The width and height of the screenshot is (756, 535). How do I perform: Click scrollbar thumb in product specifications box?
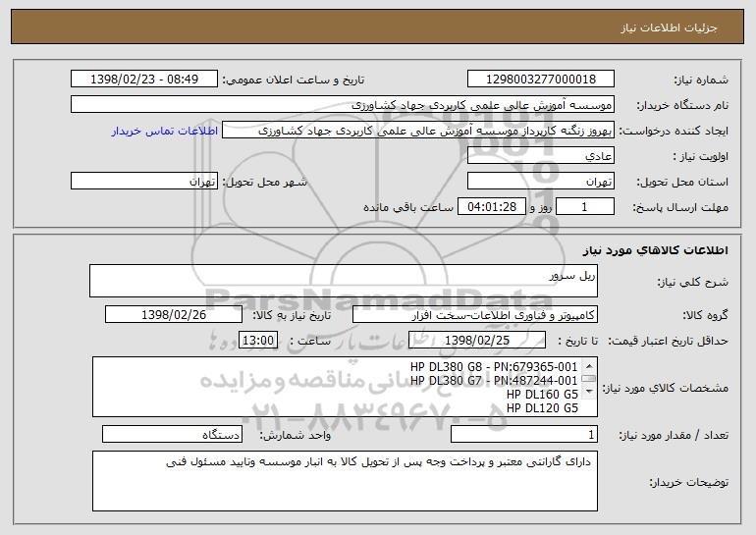(589, 379)
